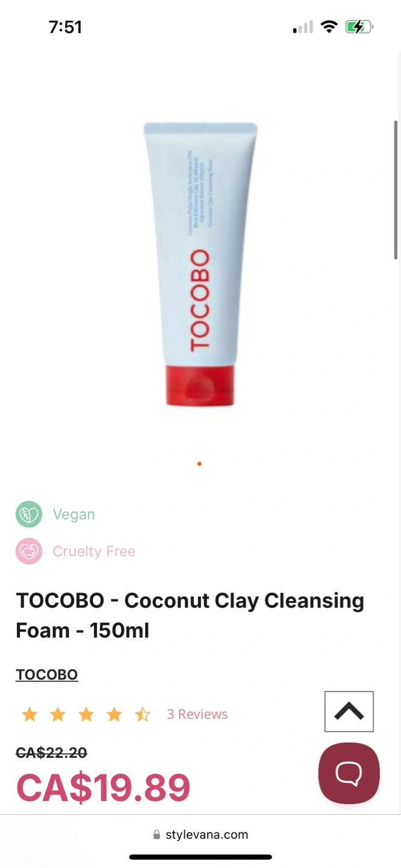
Task: Tap the scroll-to-top chevron arrow button
Action: pyautogui.click(x=349, y=712)
